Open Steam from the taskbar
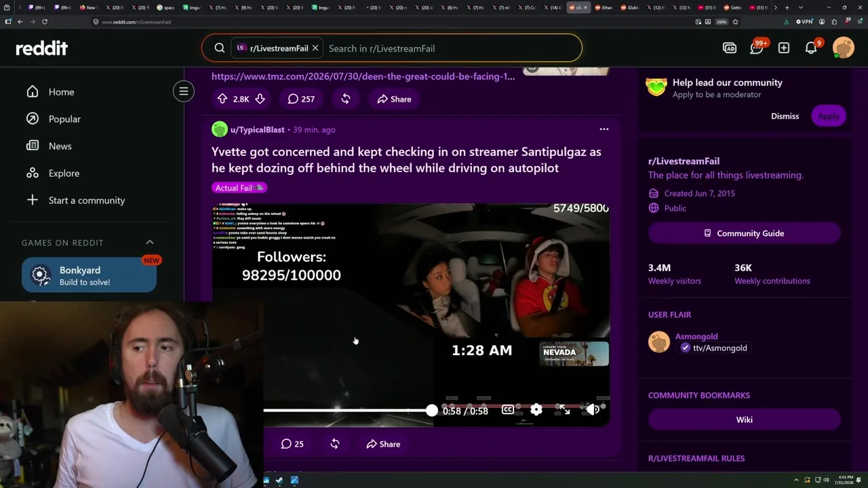This screenshot has height=488, width=868. click(x=279, y=481)
